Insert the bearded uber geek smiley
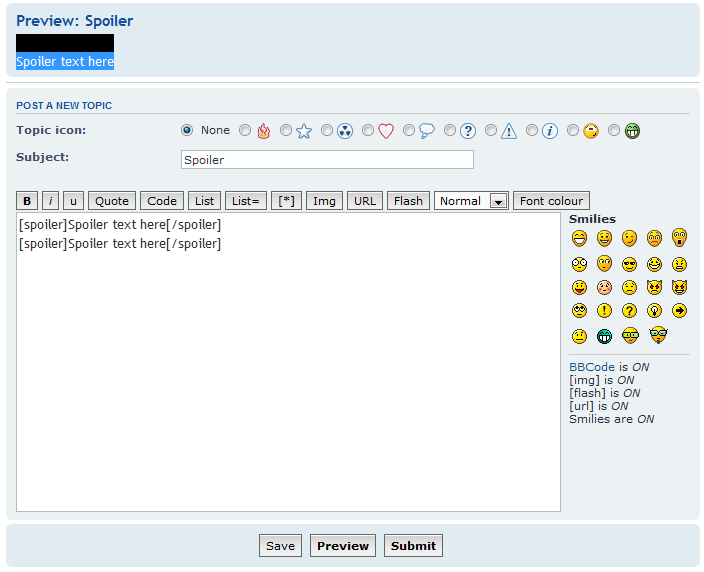Viewport: 704px width, 572px height. coord(658,335)
